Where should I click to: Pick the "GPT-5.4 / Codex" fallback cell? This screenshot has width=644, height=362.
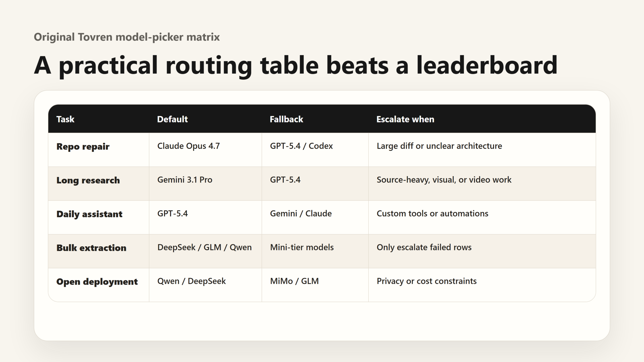pos(301,146)
